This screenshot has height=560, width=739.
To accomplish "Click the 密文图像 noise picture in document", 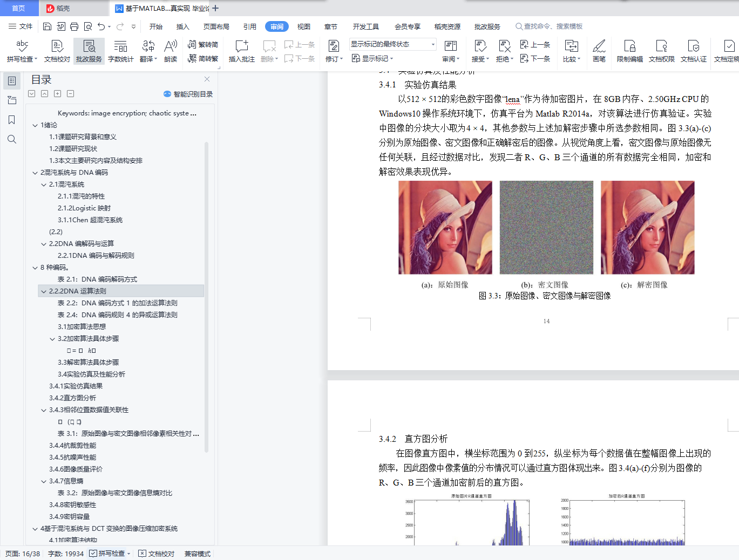I will tap(546, 227).
